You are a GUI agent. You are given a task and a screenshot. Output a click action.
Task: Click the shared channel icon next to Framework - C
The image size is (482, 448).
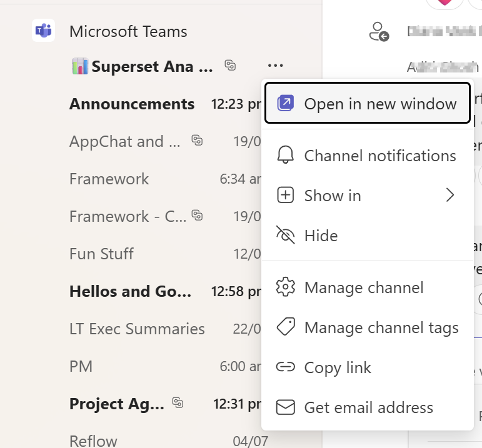pos(197,215)
